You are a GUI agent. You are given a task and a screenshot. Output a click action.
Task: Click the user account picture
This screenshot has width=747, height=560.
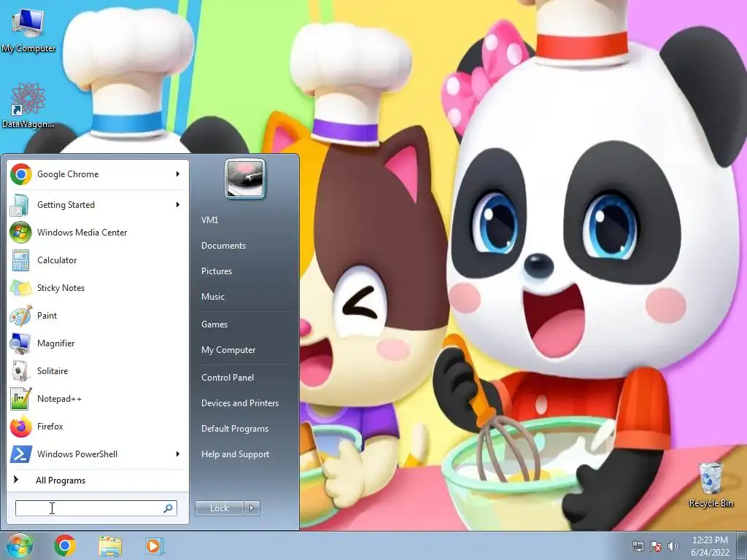tap(245, 179)
